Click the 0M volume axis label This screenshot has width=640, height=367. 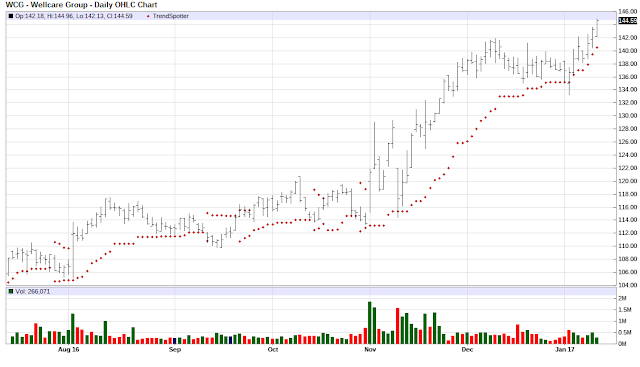tap(622, 344)
